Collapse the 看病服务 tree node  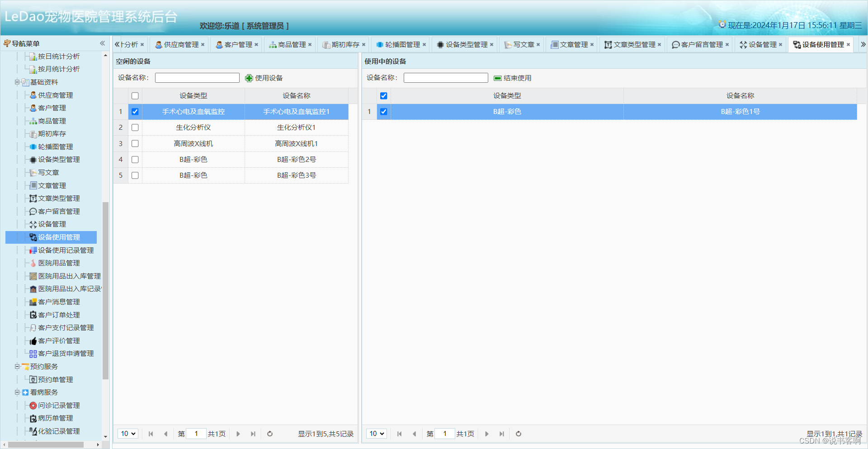[17, 392]
